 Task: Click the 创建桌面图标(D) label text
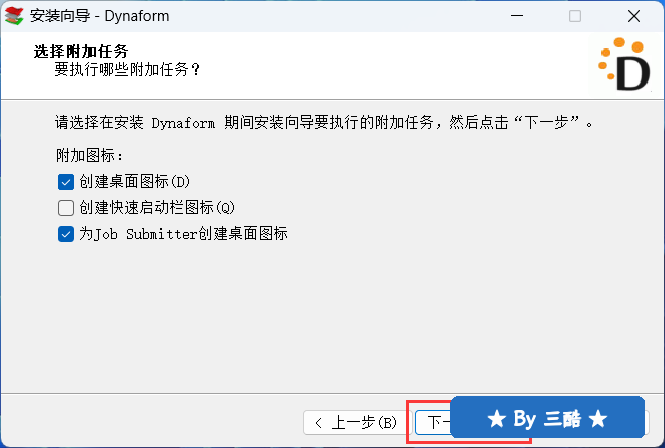(134, 182)
